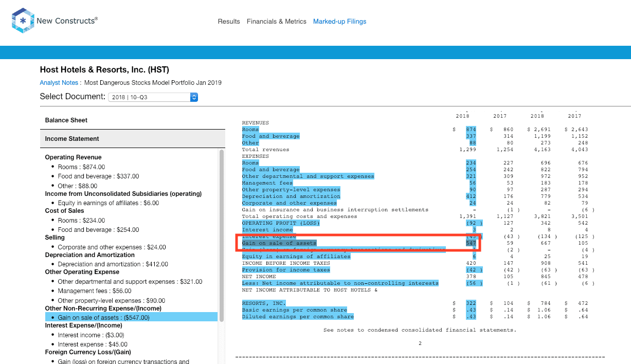Follow the Analyst Notes link
This screenshot has width=631, height=364.
(x=59, y=83)
